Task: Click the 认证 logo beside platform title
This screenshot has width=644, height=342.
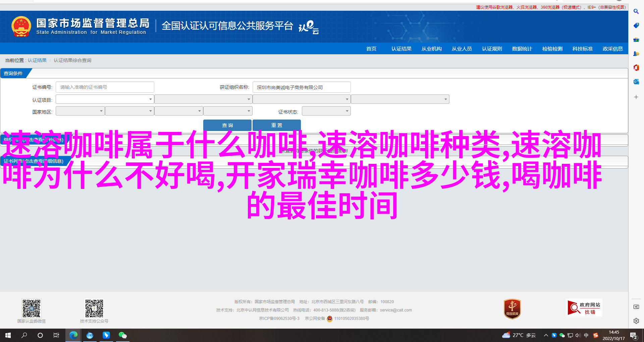Action: 309,27
